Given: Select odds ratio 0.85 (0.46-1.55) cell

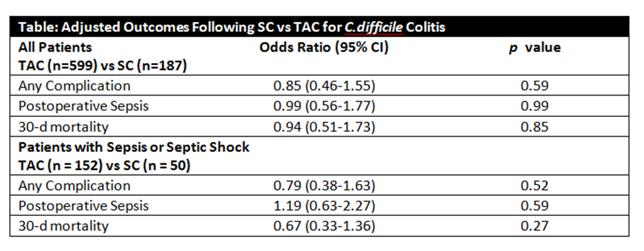Looking at the screenshot, I should 324,86.
